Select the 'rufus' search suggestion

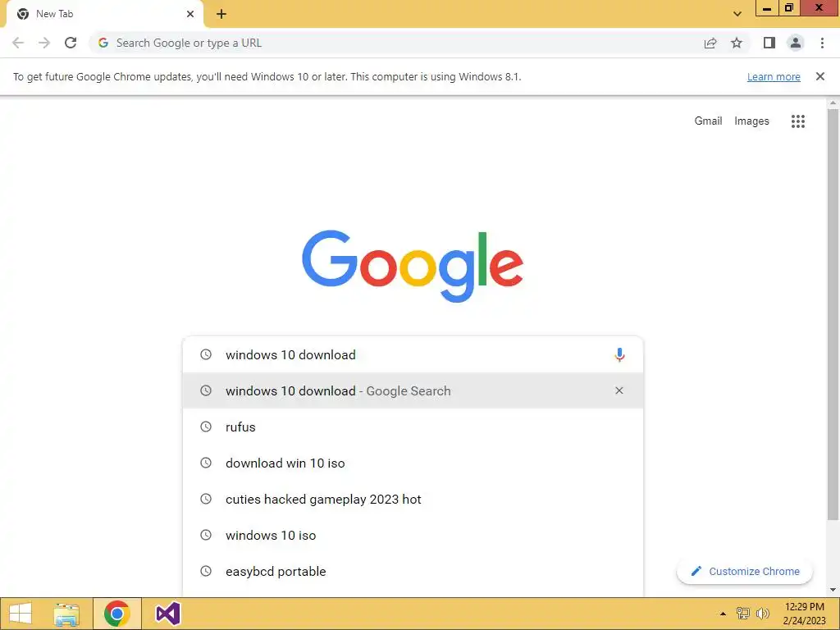[413, 427]
